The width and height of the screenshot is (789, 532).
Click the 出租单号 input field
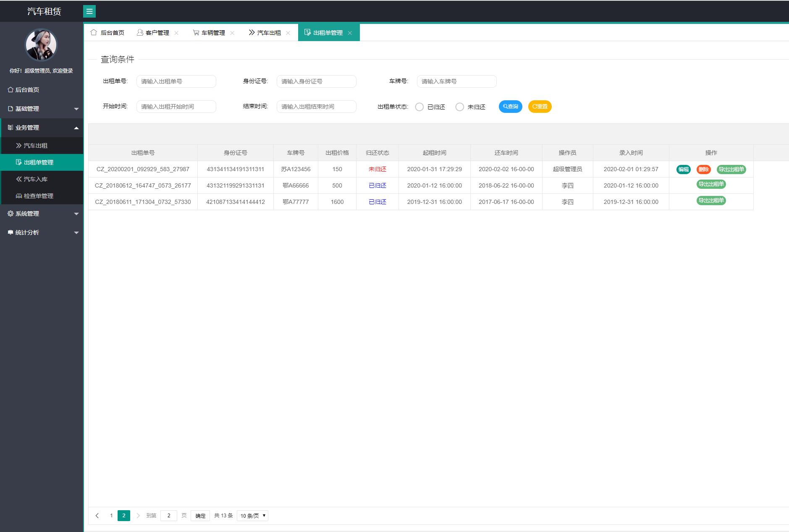coord(176,81)
